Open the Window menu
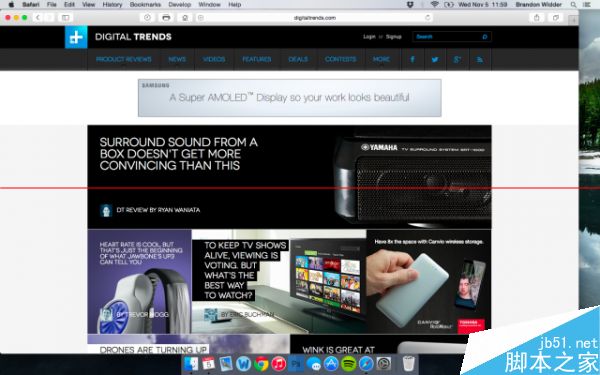600x375 pixels. click(209, 5)
